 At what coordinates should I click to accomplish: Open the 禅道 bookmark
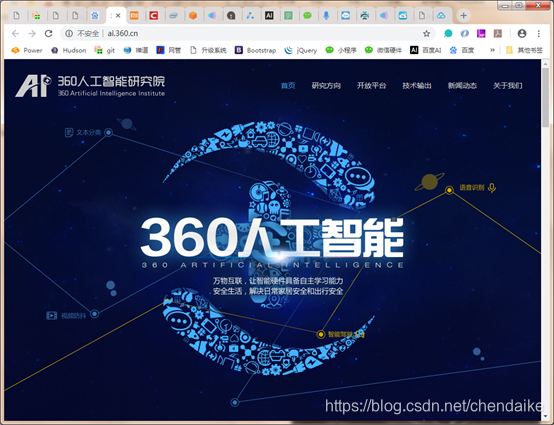point(136,50)
